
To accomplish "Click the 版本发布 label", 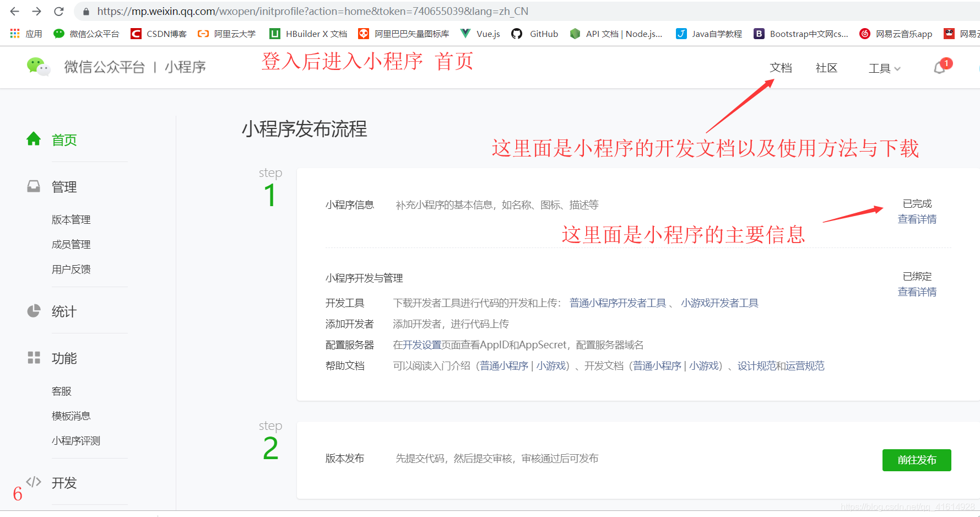I will [x=345, y=459].
